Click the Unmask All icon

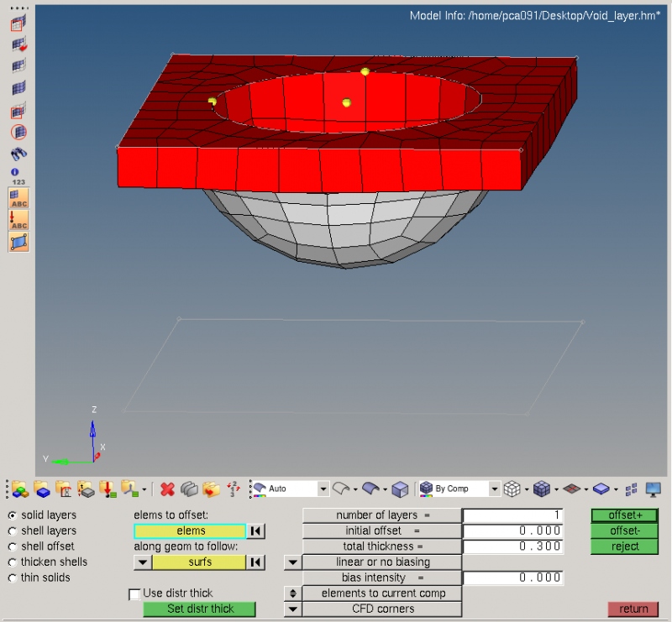[x=18, y=88]
